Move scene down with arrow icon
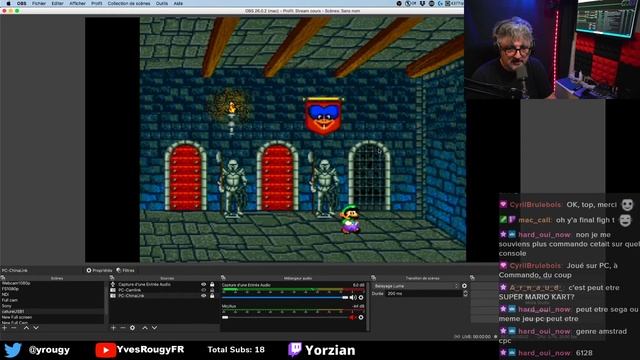The height and width of the screenshot is (360, 640). (36, 328)
